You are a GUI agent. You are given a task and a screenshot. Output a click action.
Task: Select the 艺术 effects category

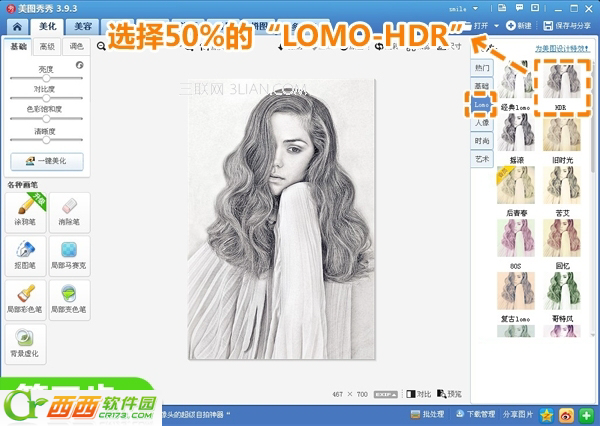pyautogui.click(x=482, y=159)
